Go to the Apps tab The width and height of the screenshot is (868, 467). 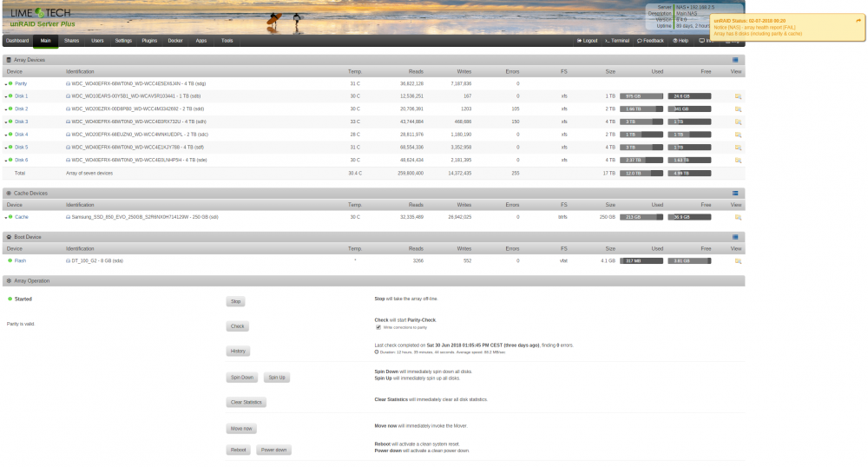201,41
